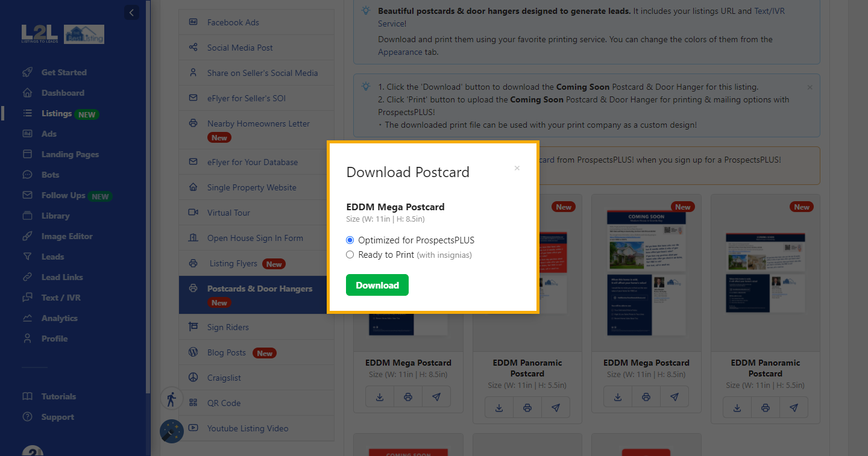Open the Image Editor from the sidebar

pyautogui.click(x=66, y=236)
